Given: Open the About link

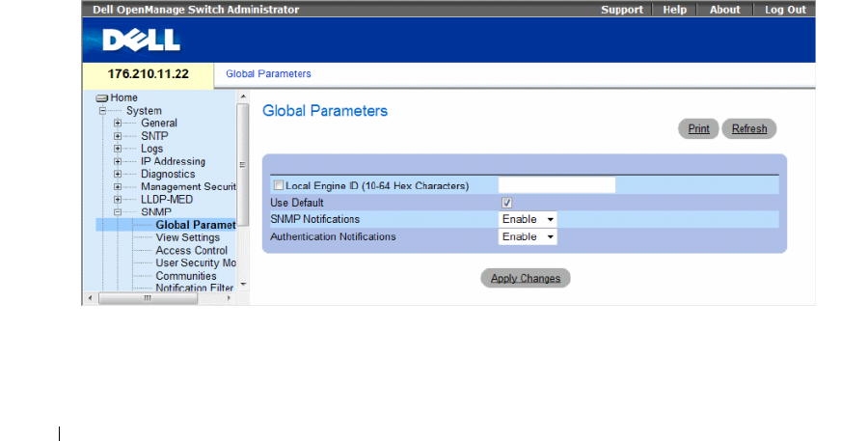Looking at the screenshot, I should tap(724, 10).
